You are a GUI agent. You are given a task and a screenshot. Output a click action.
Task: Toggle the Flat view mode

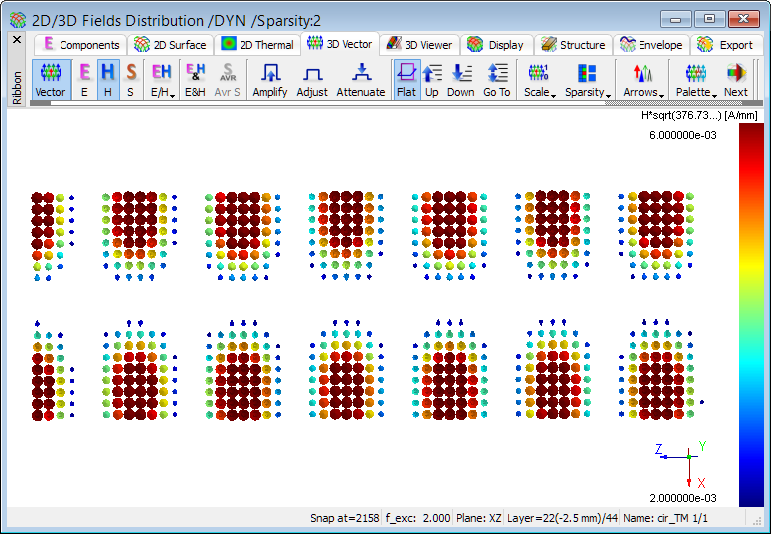coord(406,80)
